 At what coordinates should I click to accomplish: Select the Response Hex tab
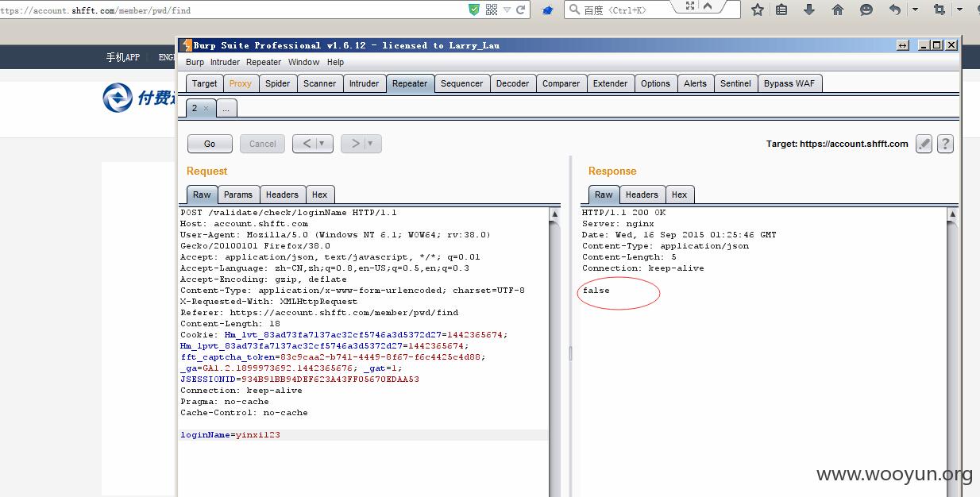pos(679,195)
